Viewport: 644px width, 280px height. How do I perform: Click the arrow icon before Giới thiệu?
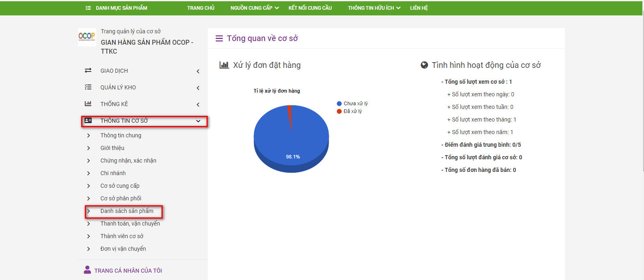[88, 148]
